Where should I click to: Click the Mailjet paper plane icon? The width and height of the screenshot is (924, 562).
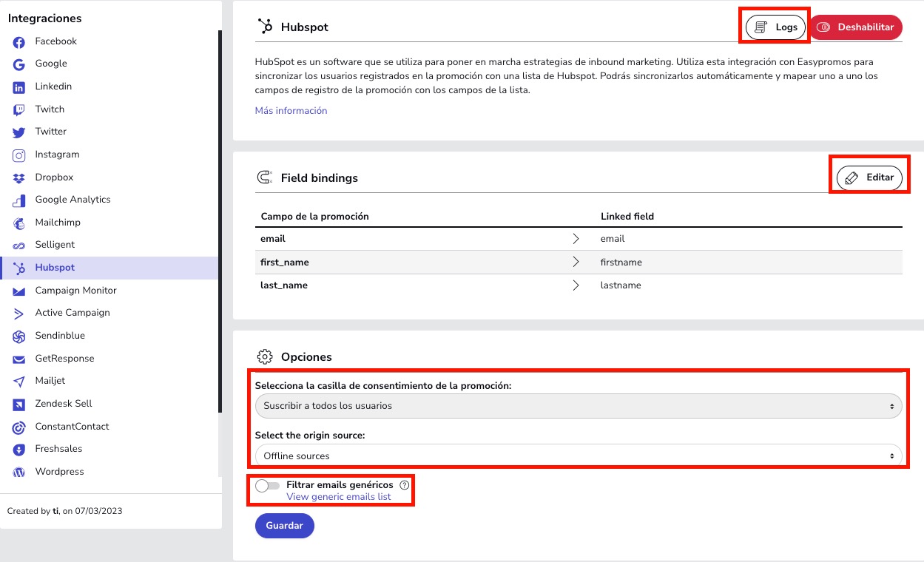coord(19,382)
